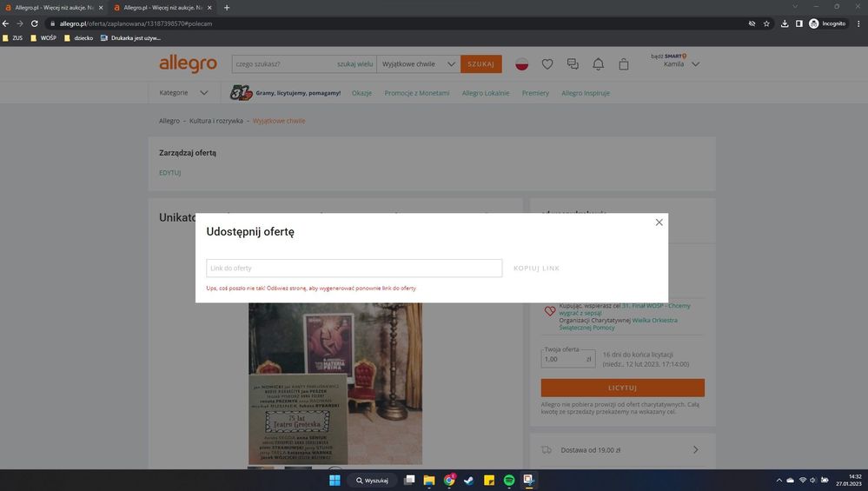Open the ZUS bookmark folder

(x=13, y=38)
